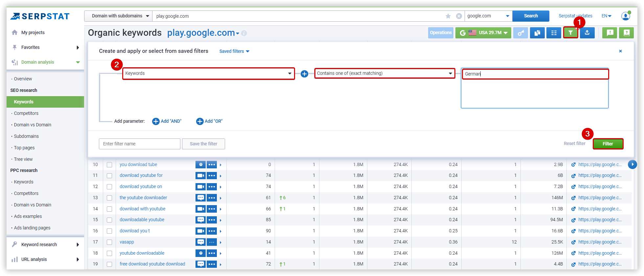Click Add "OR" parameter
Viewport: 644px width, 276px height.
[210, 121]
